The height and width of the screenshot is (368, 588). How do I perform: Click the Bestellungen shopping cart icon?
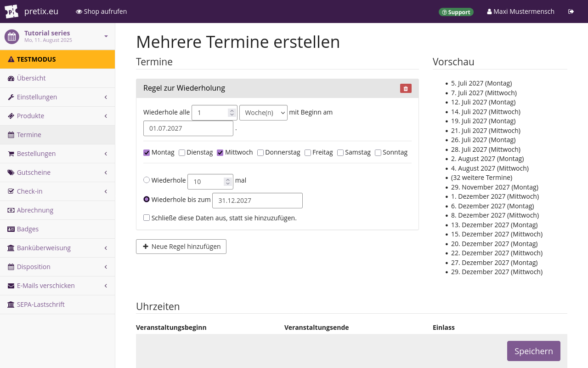click(11, 154)
